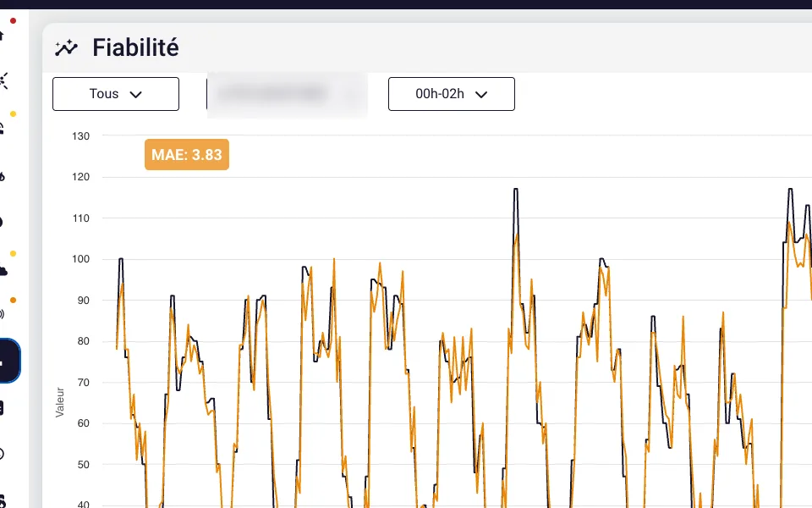
Task: Click the "90" y-axis label
Action: pyautogui.click(x=84, y=300)
